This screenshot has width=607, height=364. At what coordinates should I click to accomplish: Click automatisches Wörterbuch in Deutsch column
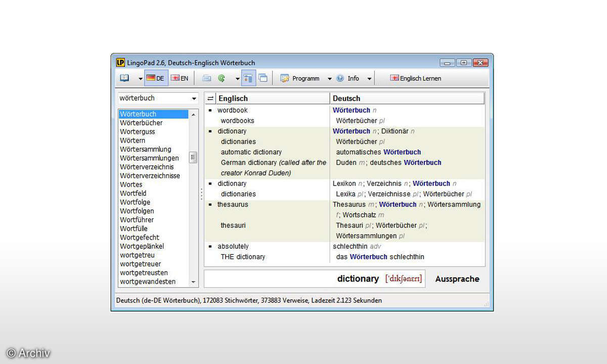coord(378,152)
